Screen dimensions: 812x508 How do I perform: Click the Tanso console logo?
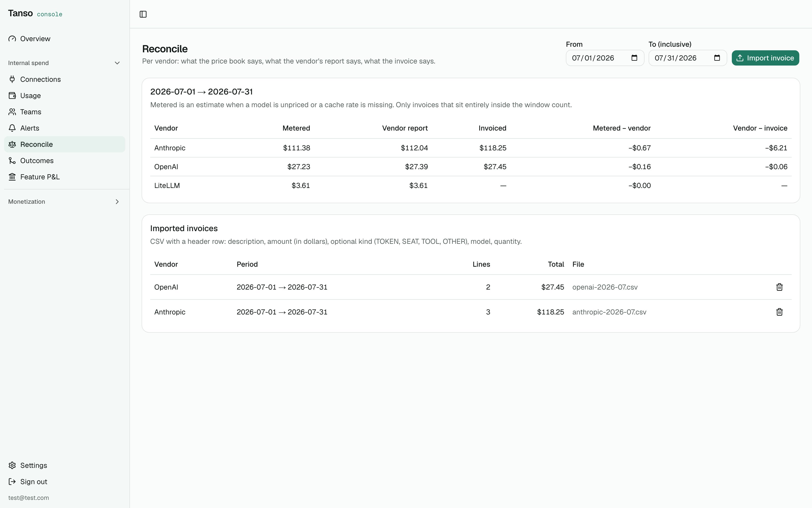35,13
